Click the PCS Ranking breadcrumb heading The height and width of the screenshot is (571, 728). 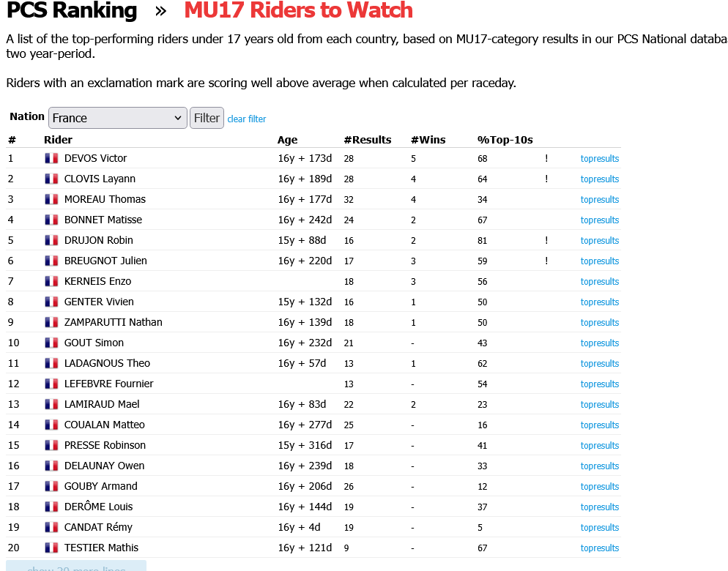click(x=72, y=10)
